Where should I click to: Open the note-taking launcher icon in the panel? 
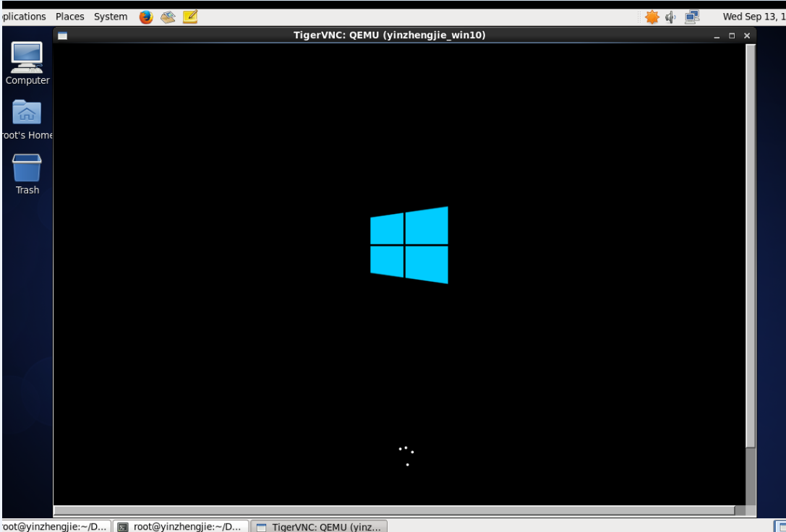point(190,17)
